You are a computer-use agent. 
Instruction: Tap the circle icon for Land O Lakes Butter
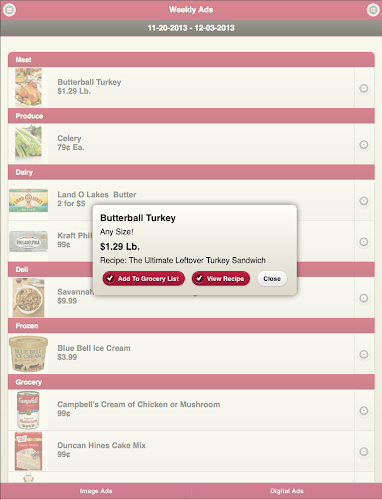coord(364,201)
